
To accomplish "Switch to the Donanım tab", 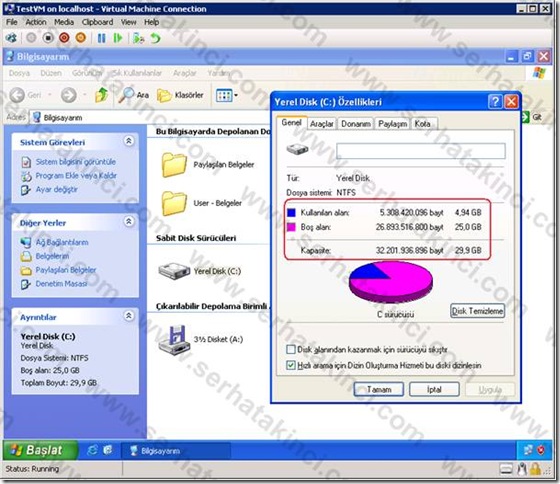I will (356, 124).
